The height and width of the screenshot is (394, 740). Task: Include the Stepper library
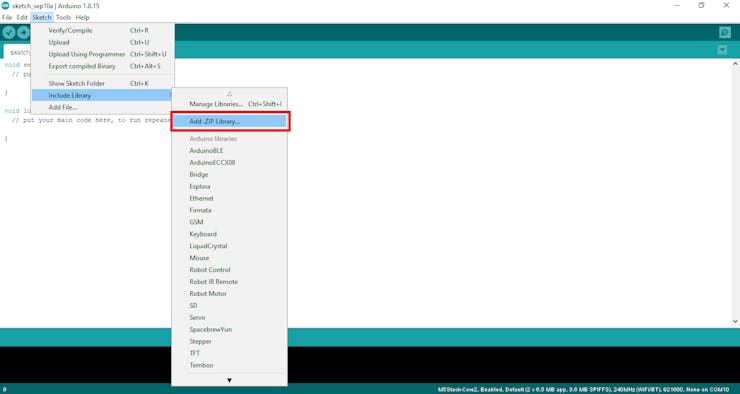(x=229, y=341)
